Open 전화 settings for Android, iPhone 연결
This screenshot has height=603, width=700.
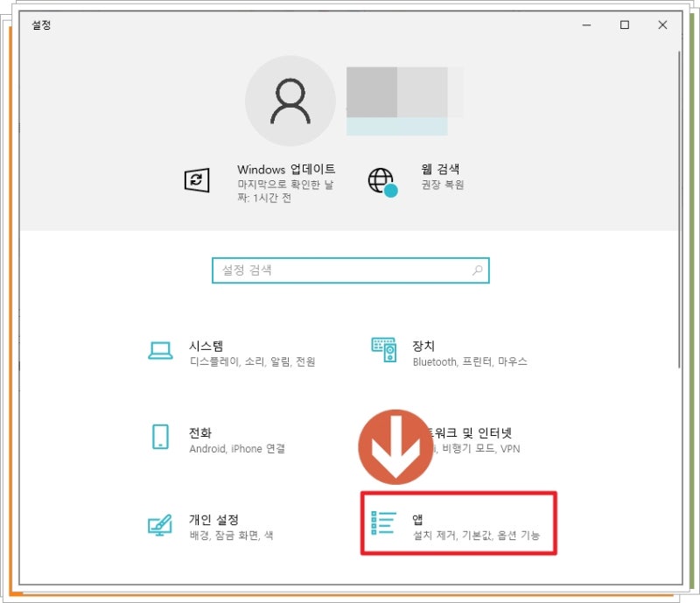pyautogui.click(x=204, y=436)
